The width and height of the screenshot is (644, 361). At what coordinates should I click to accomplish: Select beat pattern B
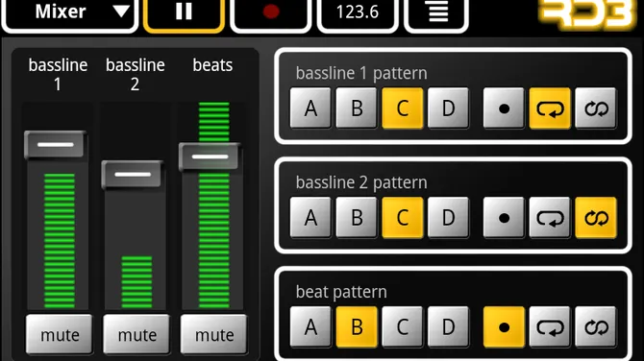coord(357,327)
